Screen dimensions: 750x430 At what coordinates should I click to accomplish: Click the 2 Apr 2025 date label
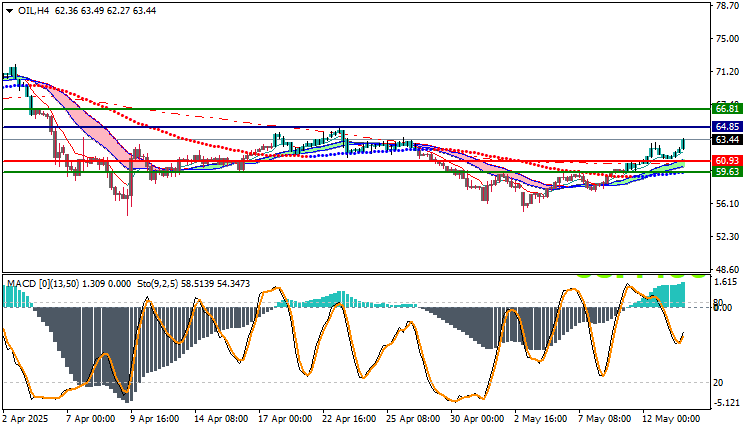point(25,419)
